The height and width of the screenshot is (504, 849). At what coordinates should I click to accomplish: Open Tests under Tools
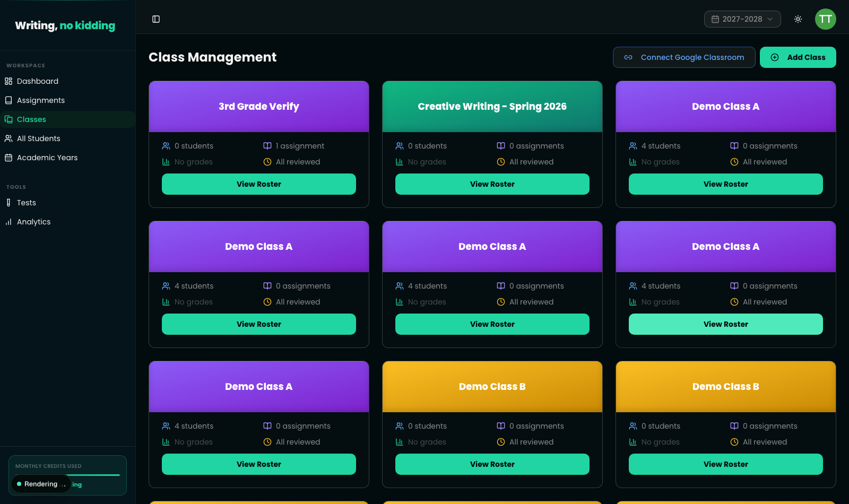(68, 203)
